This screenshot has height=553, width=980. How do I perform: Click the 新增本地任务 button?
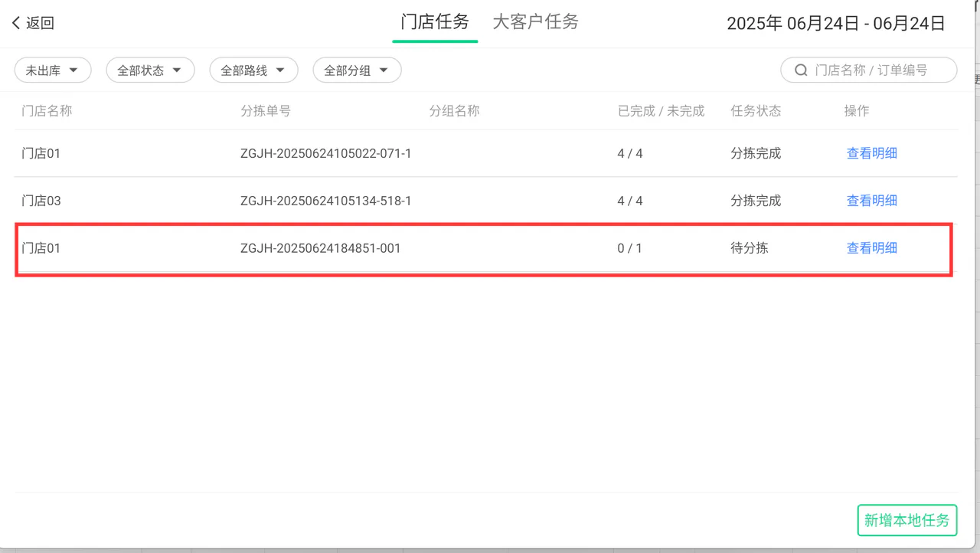point(907,520)
